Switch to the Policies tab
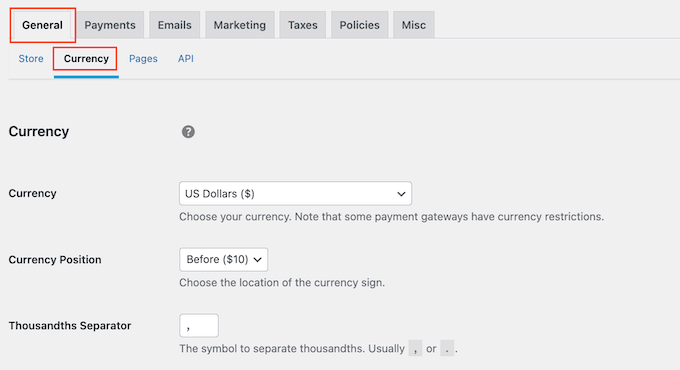The image size is (680, 370). (x=360, y=25)
